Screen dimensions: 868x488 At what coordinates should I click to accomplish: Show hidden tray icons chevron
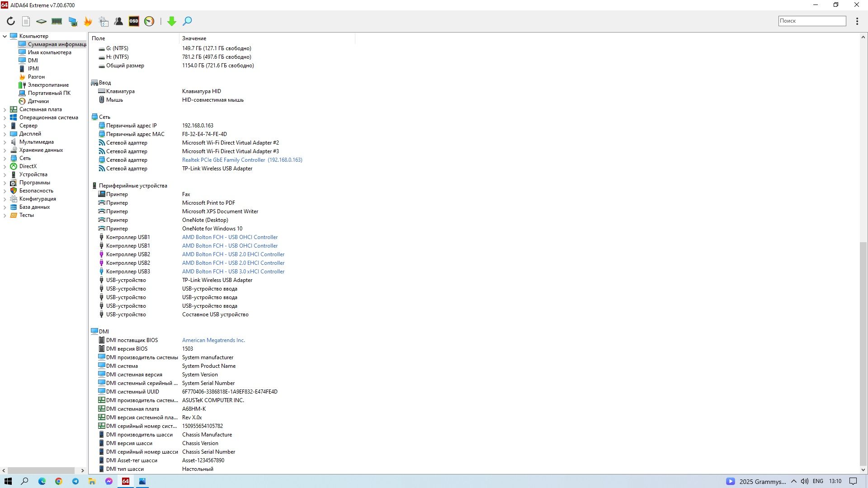coord(793,481)
